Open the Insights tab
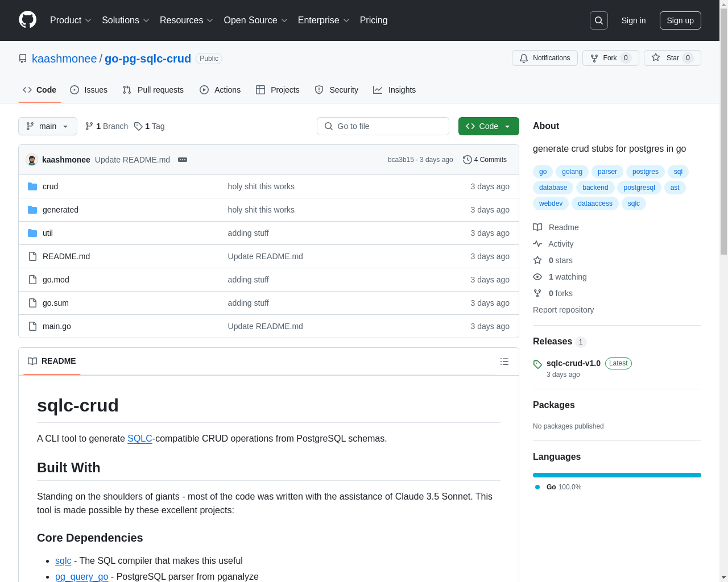The height and width of the screenshot is (582, 728). tap(395, 90)
